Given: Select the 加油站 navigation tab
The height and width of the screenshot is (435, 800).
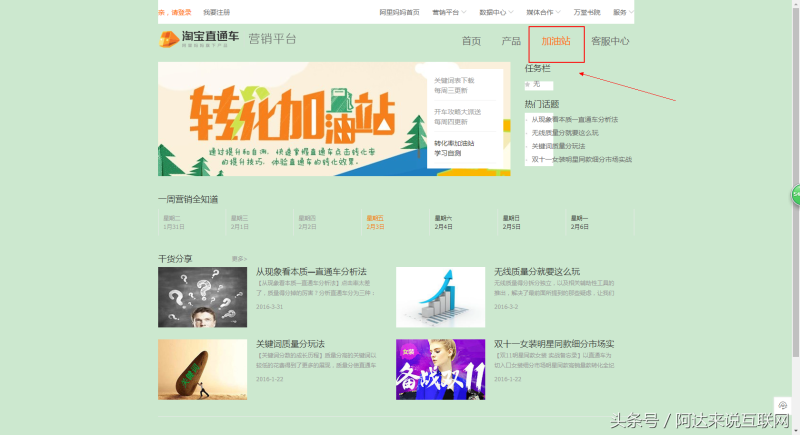Looking at the screenshot, I should (x=556, y=41).
